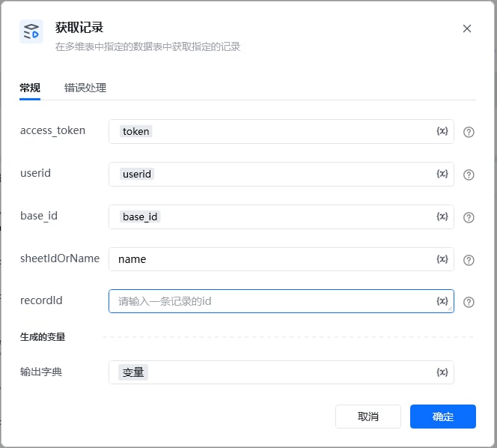Select the token variable chip
The width and height of the screenshot is (497, 448).
pos(135,131)
